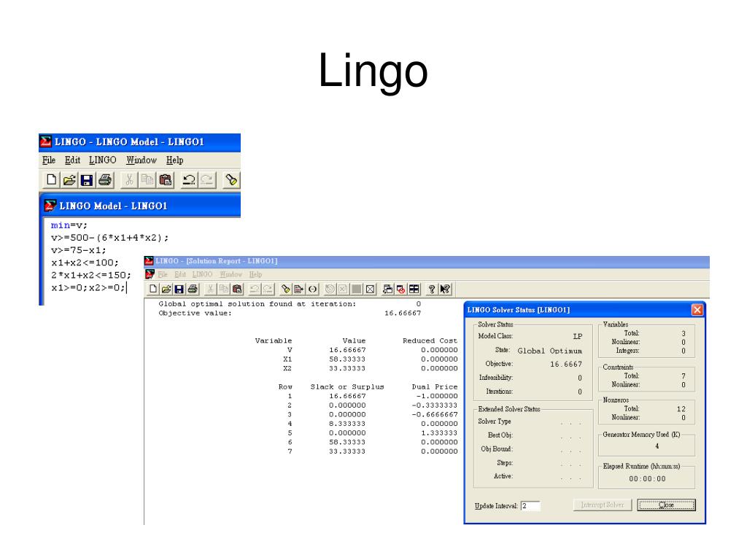
Task: Click Help Topics question mark icon
Action: [432, 289]
